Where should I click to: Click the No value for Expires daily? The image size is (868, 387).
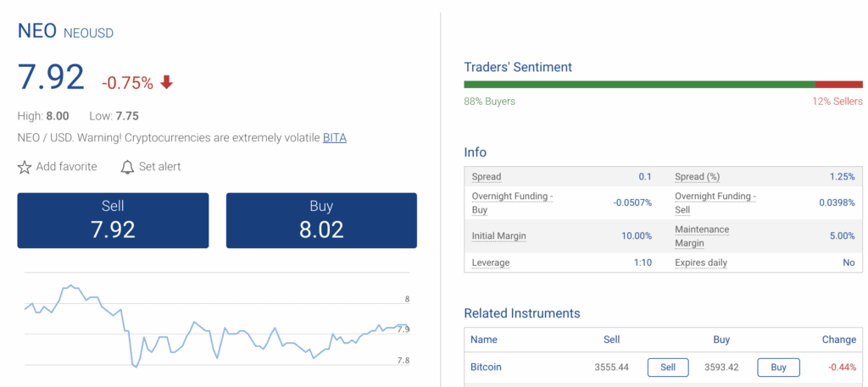click(x=849, y=263)
